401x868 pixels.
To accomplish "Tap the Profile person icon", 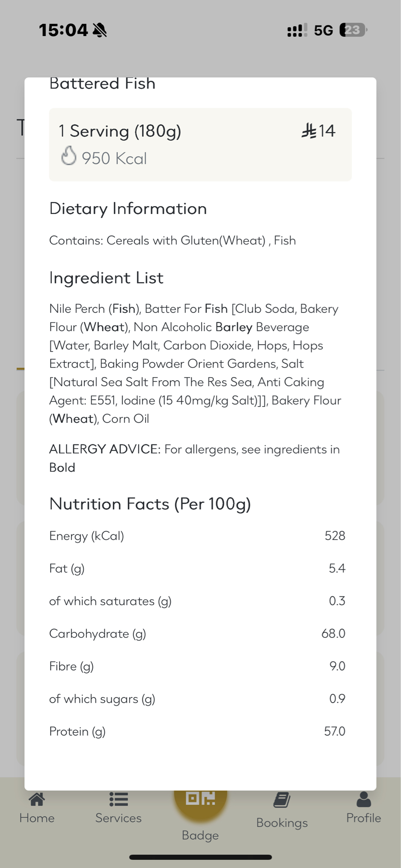I will click(x=364, y=799).
